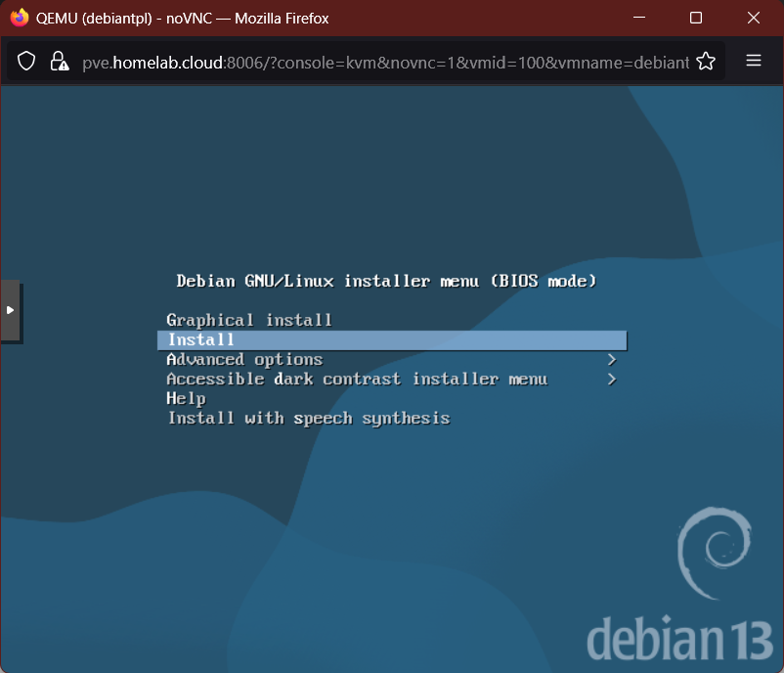Open the Firefox application menu
Viewport: 784px width, 673px height.
pos(753,61)
